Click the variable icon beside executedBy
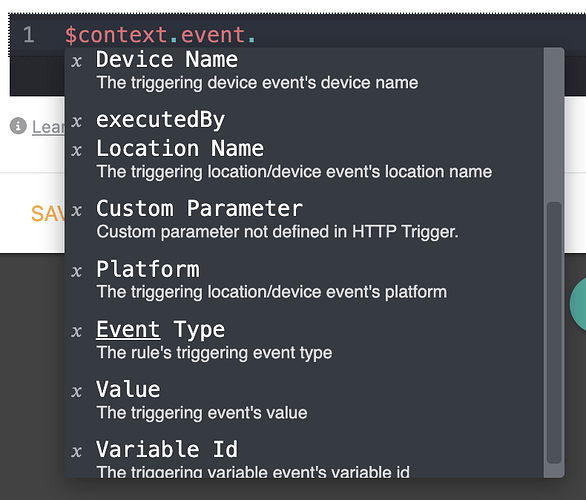The height and width of the screenshot is (500, 586). (77, 122)
